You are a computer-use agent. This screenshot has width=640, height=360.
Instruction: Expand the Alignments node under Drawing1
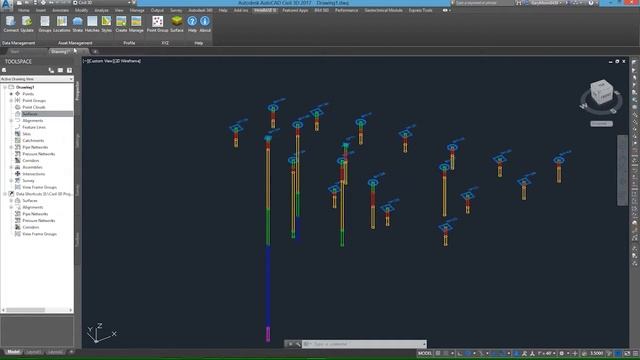(x=11, y=120)
